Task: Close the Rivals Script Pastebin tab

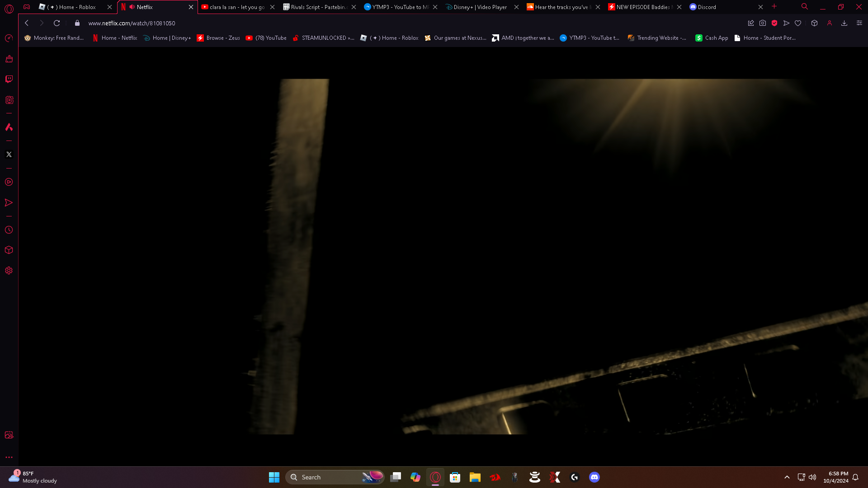Action: (x=354, y=7)
